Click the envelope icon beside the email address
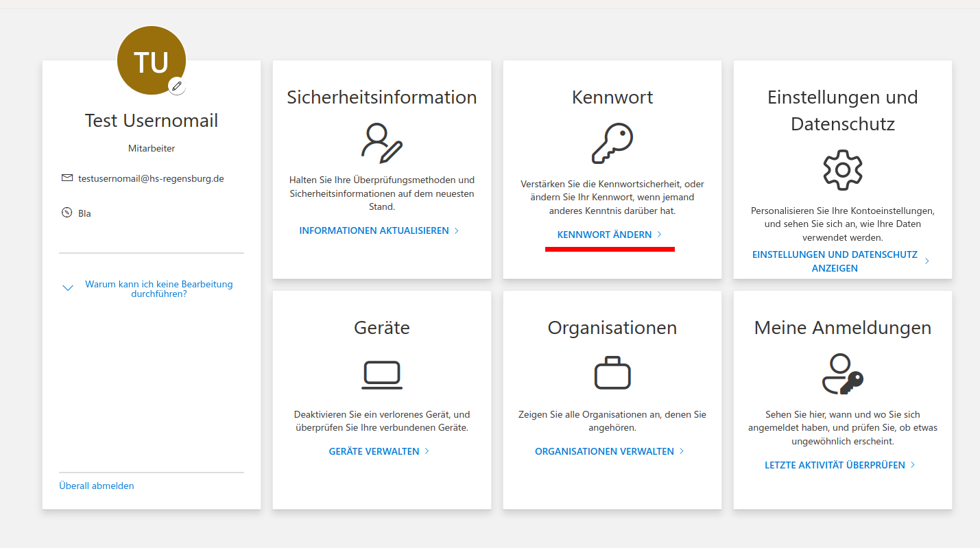Viewport: 980px width, 548px height. pyautogui.click(x=67, y=178)
